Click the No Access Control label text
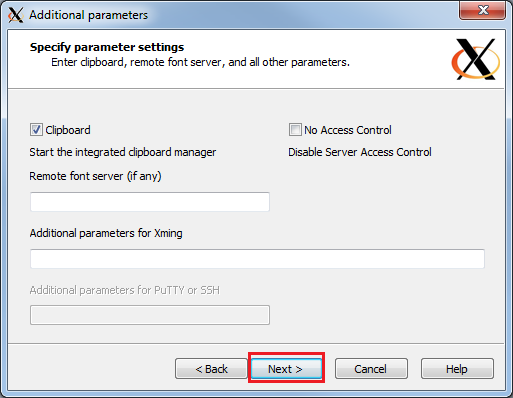 (348, 130)
